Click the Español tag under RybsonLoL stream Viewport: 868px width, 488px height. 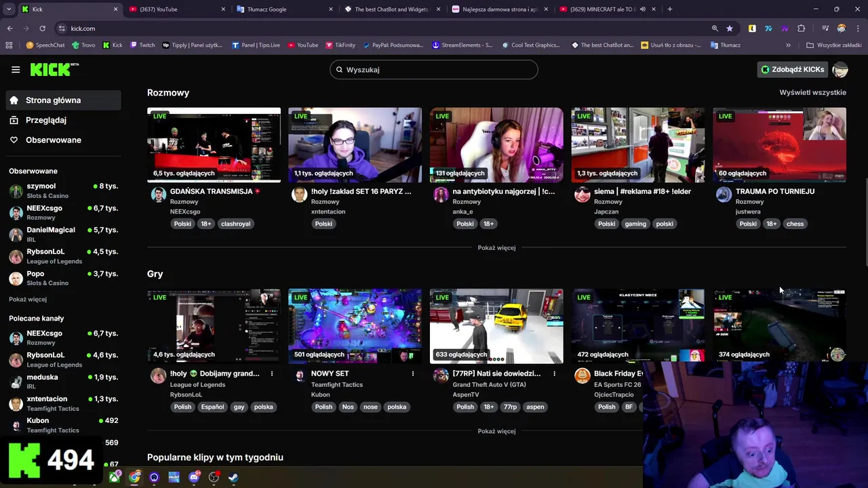click(212, 407)
